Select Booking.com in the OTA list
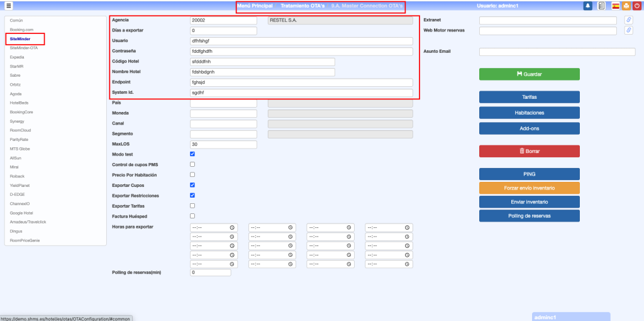The height and width of the screenshot is (321, 644). pos(21,30)
